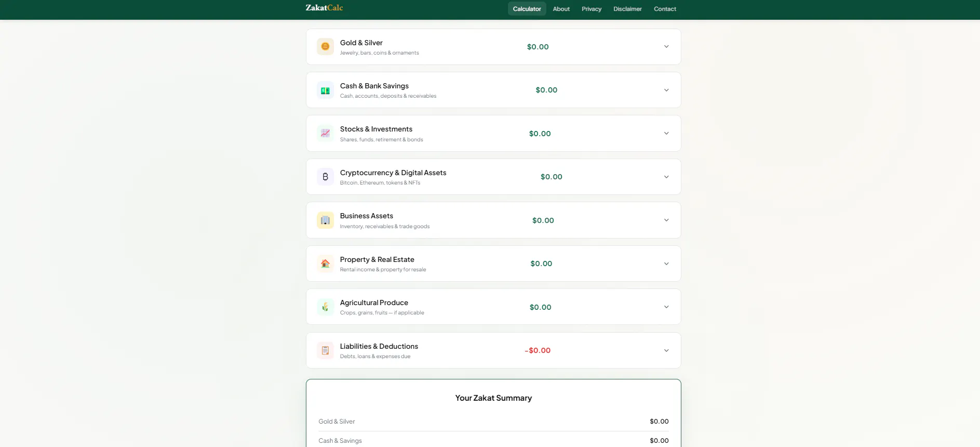Click the Stocks & Investments $0.00 total

(x=540, y=134)
